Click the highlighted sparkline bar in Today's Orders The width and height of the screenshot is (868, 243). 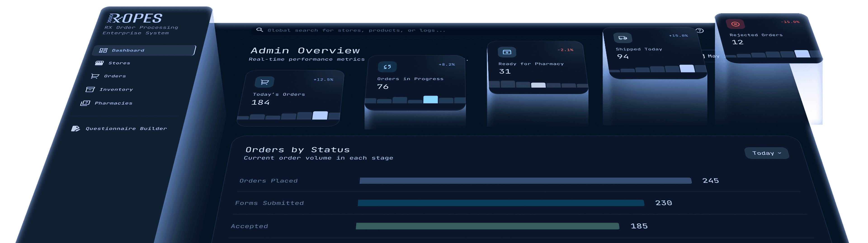click(320, 116)
